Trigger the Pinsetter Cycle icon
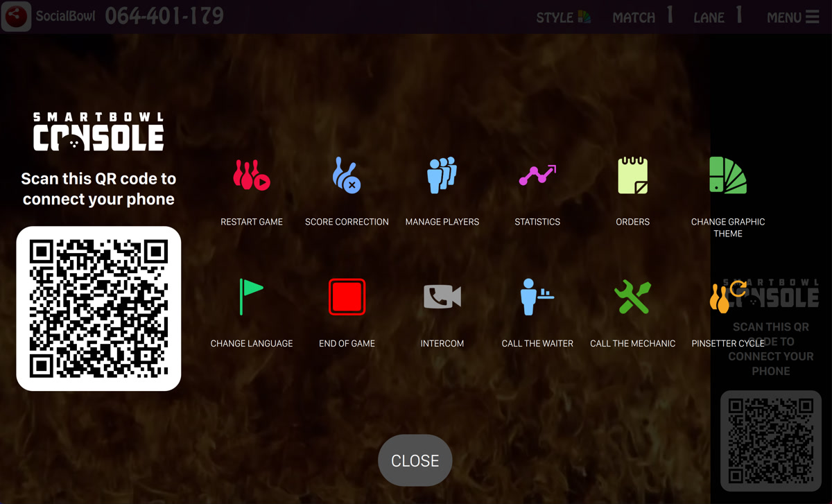Image resolution: width=832 pixels, height=504 pixels. click(727, 297)
